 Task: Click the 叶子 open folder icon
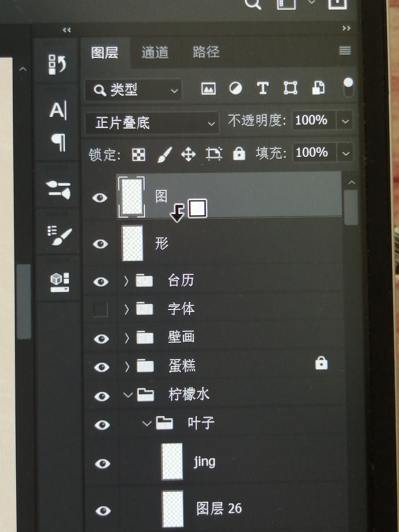[164, 423]
